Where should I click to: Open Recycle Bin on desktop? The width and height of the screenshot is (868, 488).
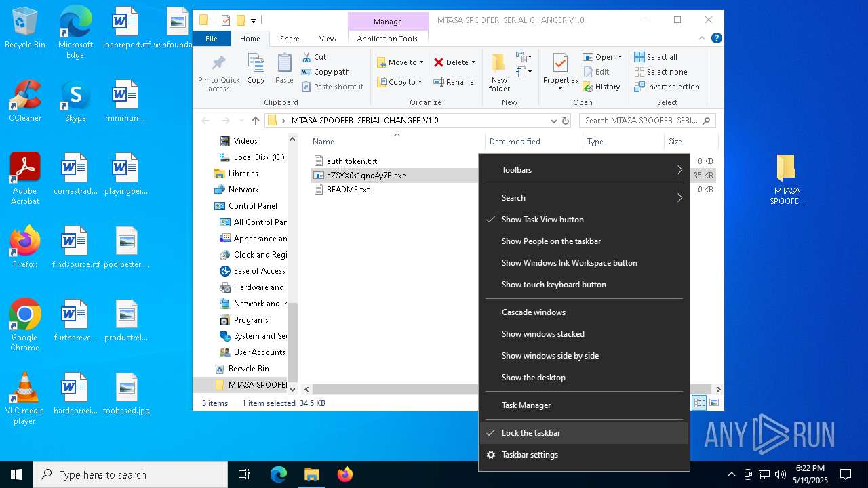25,28
